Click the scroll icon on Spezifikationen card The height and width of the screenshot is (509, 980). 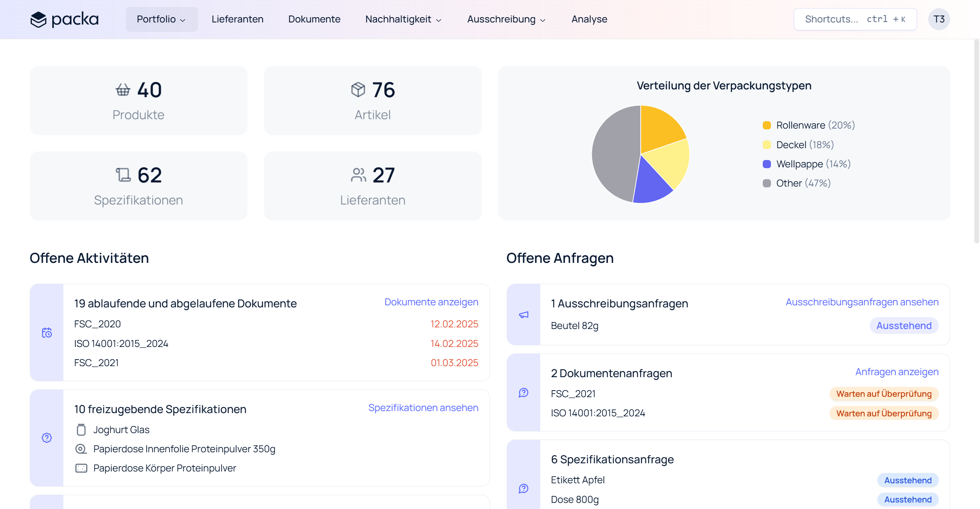123,175
